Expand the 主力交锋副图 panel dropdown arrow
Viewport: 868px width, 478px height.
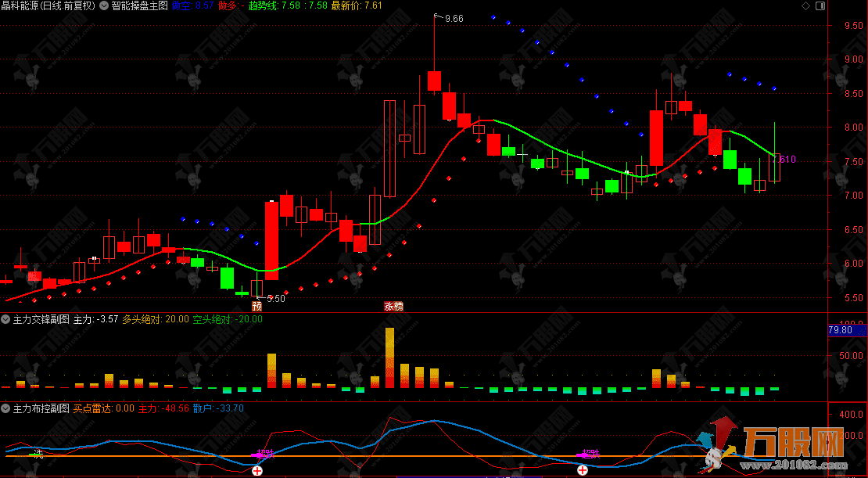coord(5,319)
